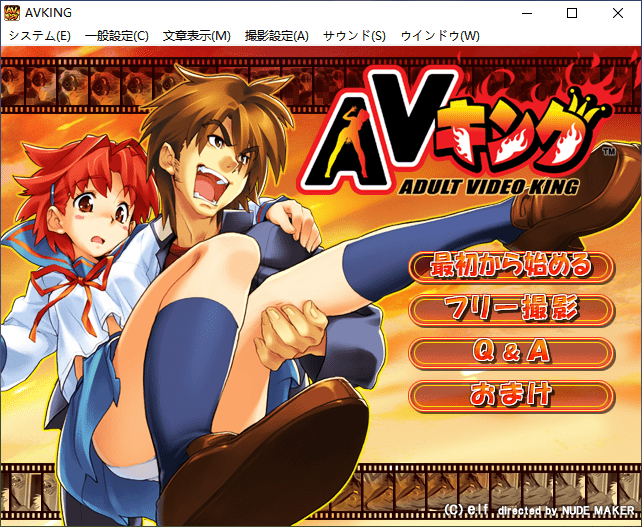
Task: Click the AVKING app icon in title bar
Action: (13, 13)
